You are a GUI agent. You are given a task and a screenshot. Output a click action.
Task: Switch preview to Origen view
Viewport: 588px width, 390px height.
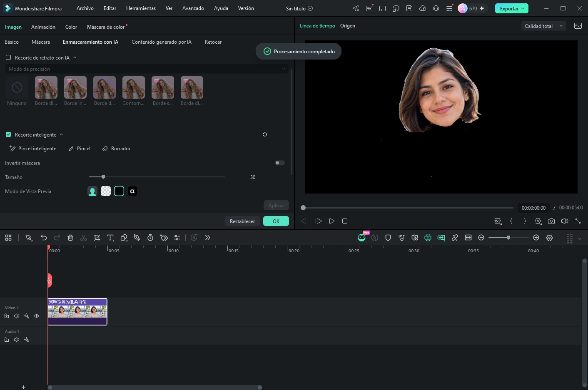(x=348, y=26)
